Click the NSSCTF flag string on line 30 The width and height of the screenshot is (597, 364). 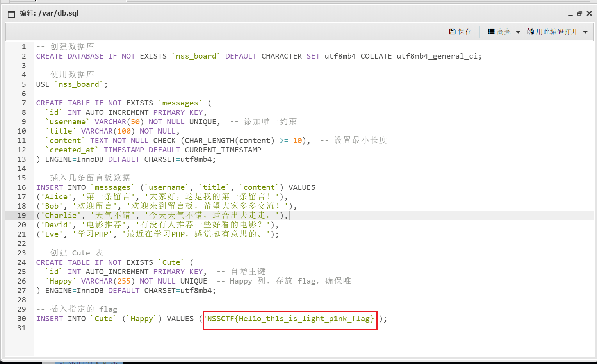pyautogui.click(x=290, y=319)
